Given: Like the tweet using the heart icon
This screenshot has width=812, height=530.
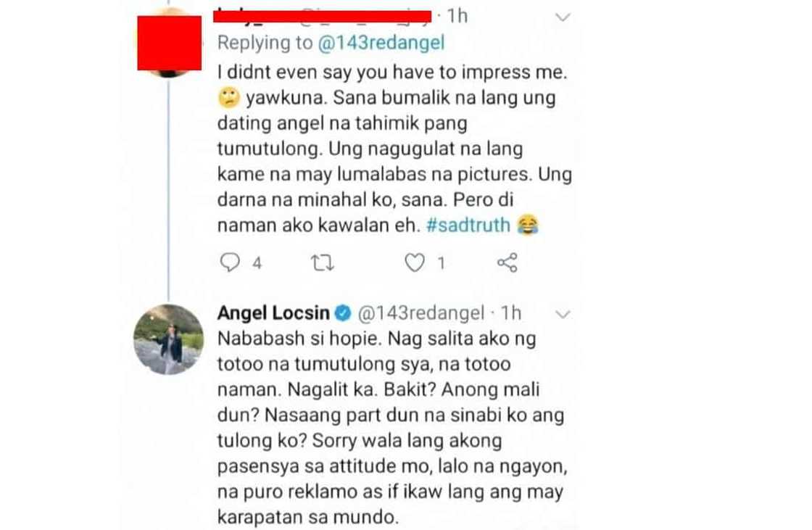Looking at the screenshot, I should (414, 262).
